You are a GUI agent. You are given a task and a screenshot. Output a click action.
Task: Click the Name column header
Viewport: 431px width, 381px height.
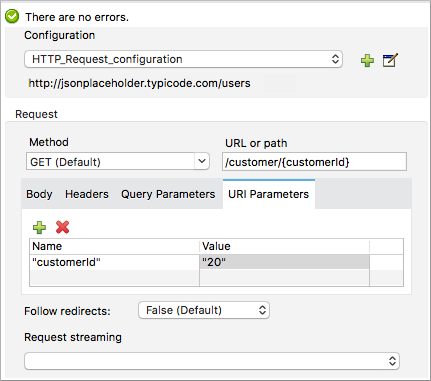[x=114, y=246]
